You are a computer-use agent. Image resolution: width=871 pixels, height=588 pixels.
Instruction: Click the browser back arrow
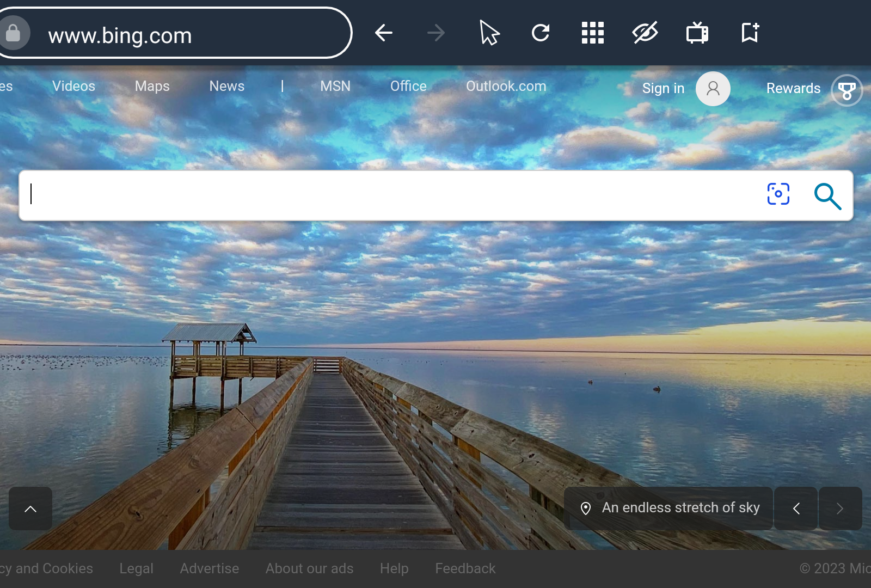[x=384, y=33]
